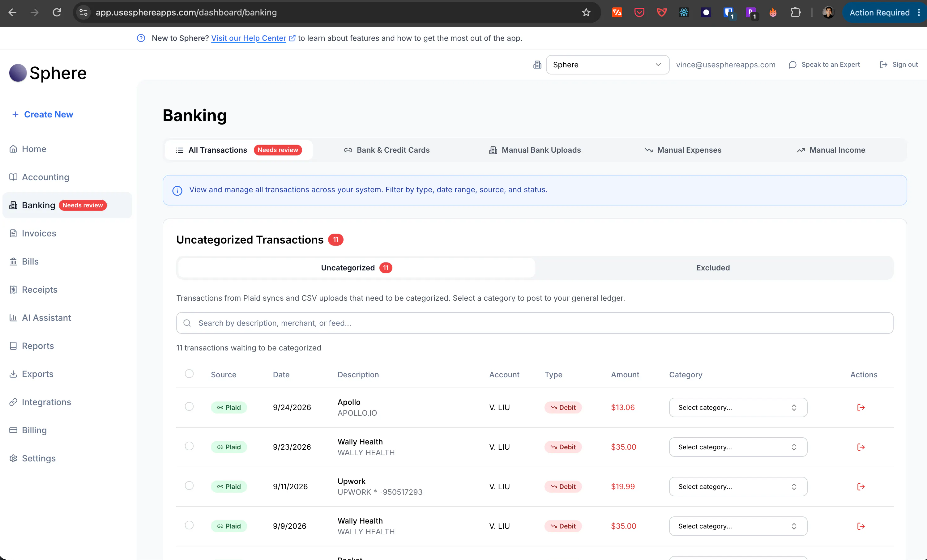Screen dimensions: 927x560
Task: Click exclude icon for 9/9/2026 Wally Health
Action: (x=861, y=526)
